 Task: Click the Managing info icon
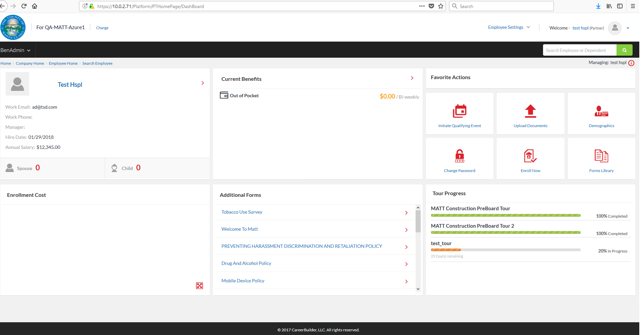[x=631, y=63]
